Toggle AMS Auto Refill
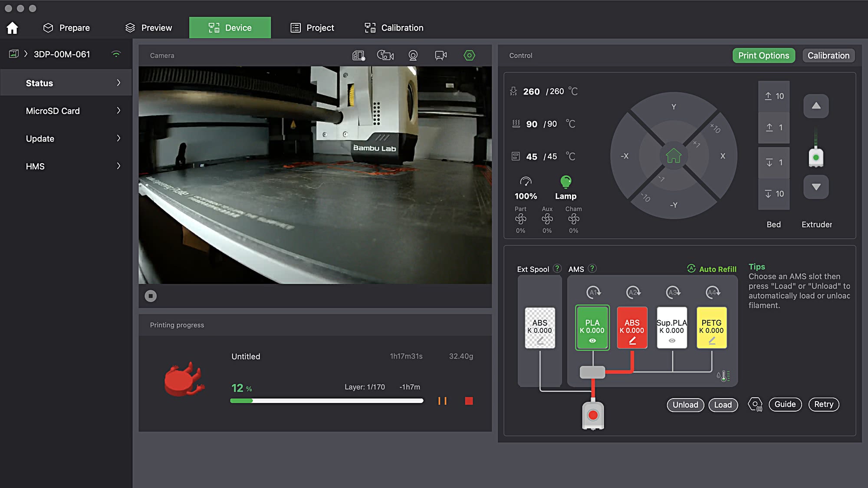868x488 pixels. tap(712, 269)
